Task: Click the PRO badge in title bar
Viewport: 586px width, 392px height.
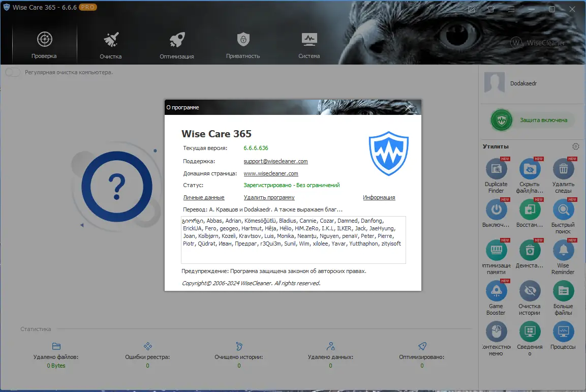Action: click(88, 7)
